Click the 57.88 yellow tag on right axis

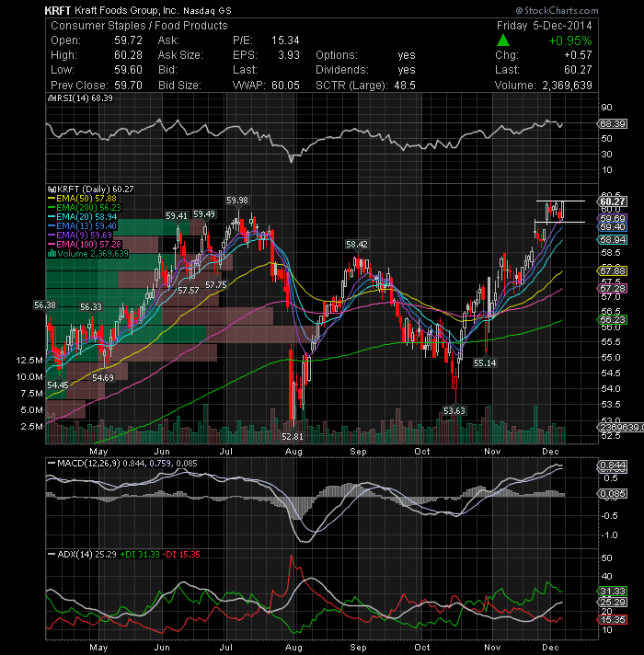(613, 271)
